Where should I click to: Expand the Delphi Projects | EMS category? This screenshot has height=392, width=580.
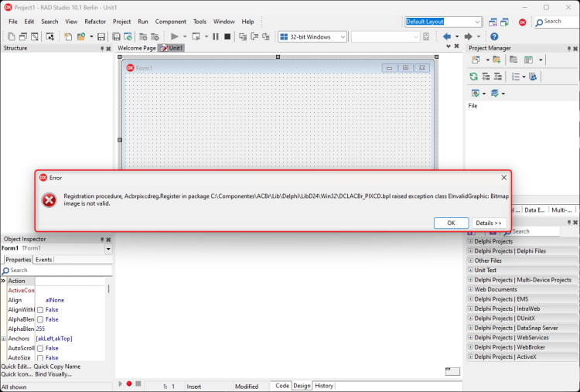coord(470,298)
